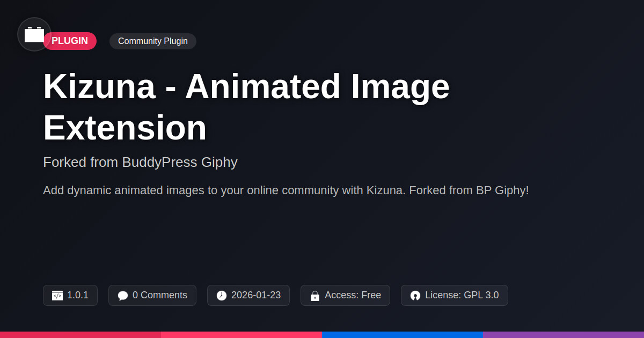Screen dimensions: 644x338
Task: Click the open source license icon
Action: point(415,296)
